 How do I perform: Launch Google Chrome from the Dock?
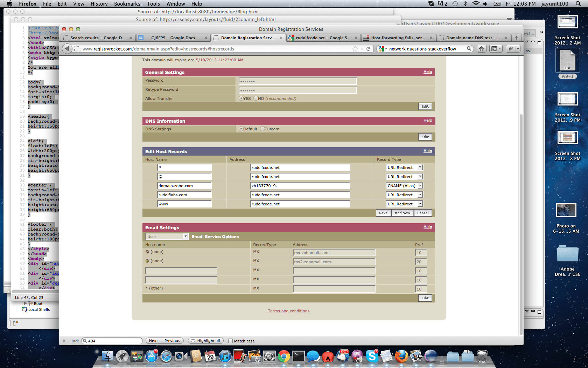[284, 356]
